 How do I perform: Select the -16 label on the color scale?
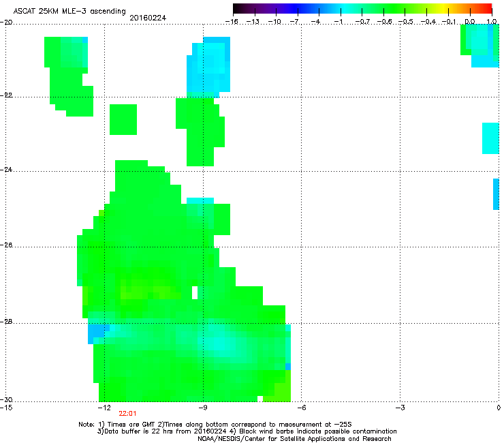click(x=232, y=22)
